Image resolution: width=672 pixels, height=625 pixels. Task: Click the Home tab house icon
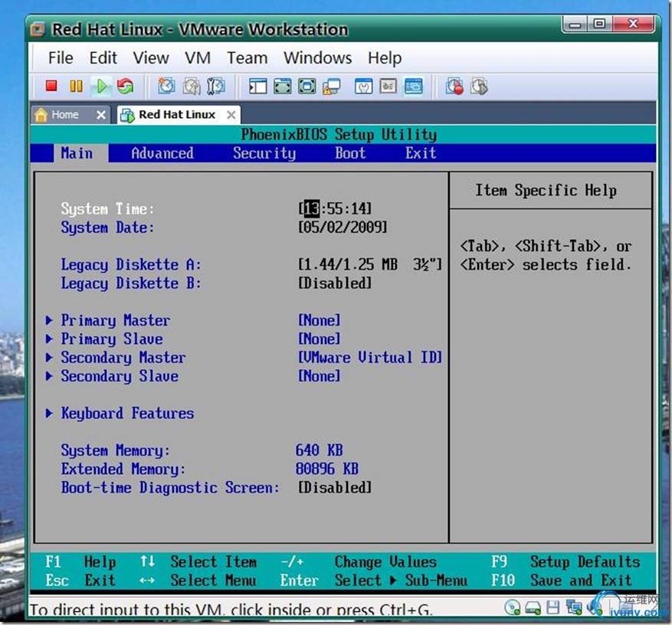[x=41, y=115]
